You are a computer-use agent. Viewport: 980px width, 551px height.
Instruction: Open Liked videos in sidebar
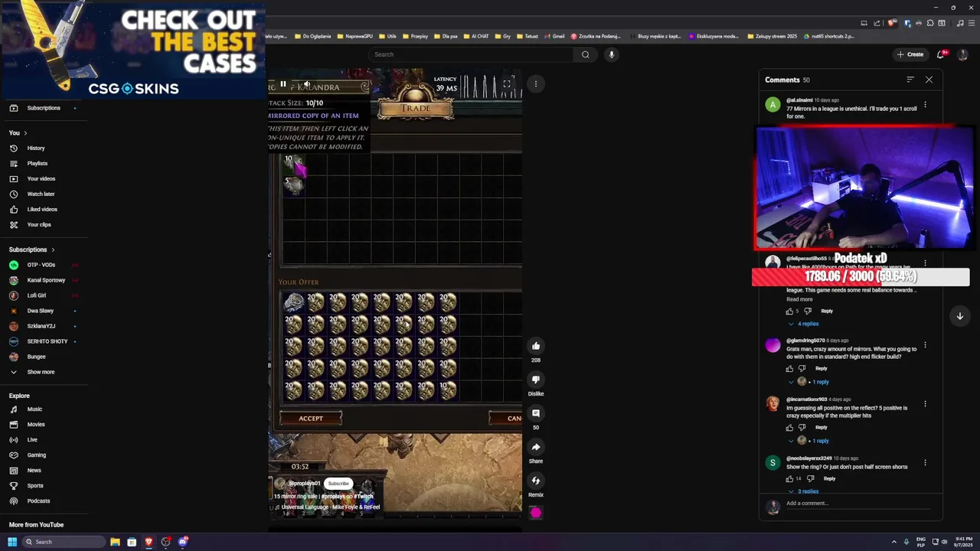point(42,210)
